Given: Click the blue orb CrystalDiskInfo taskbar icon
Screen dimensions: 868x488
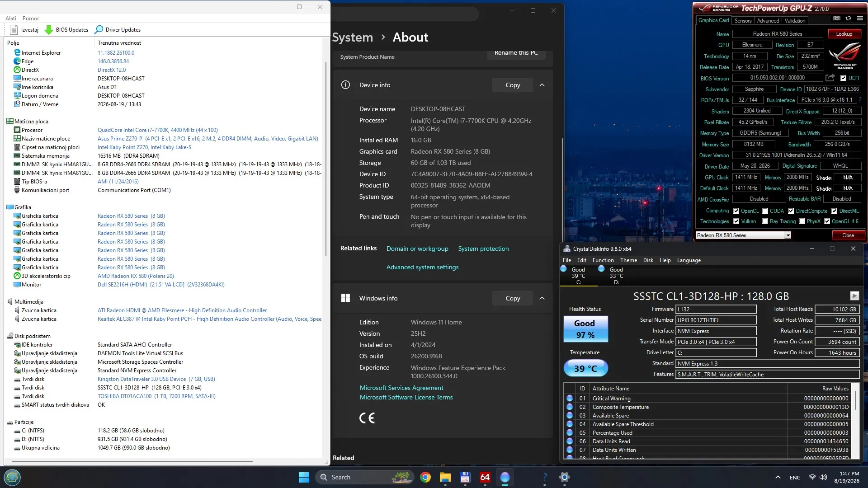Looking at the screenshot, I should 505,477.
